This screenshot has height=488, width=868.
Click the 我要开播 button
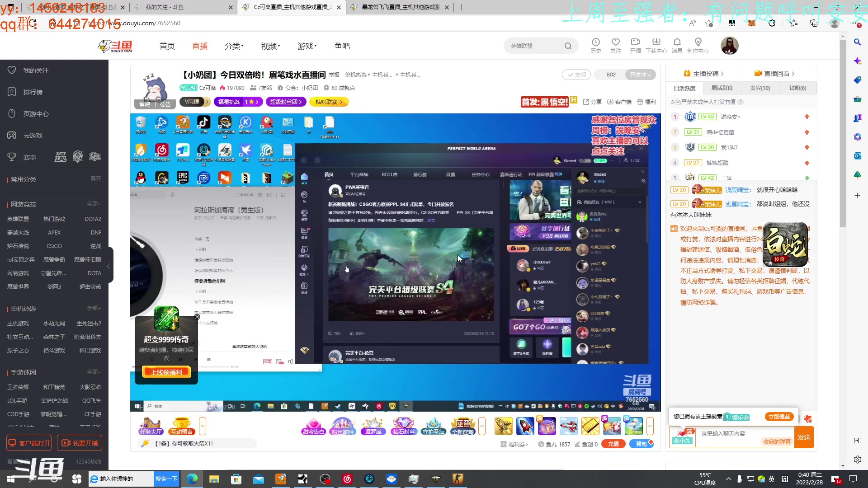point(80,443)
